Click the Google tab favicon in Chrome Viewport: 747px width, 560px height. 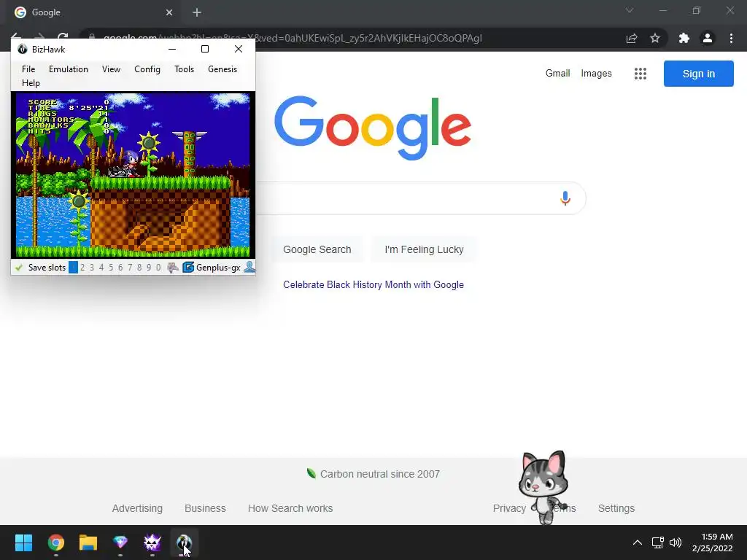(20, 12)
